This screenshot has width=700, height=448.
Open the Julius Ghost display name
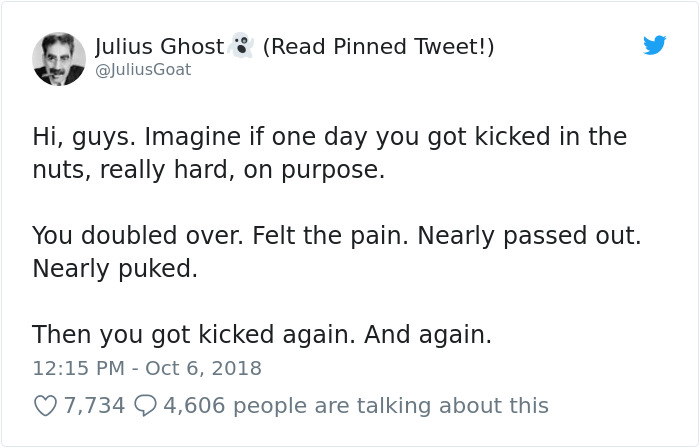(x=158, y=46)
